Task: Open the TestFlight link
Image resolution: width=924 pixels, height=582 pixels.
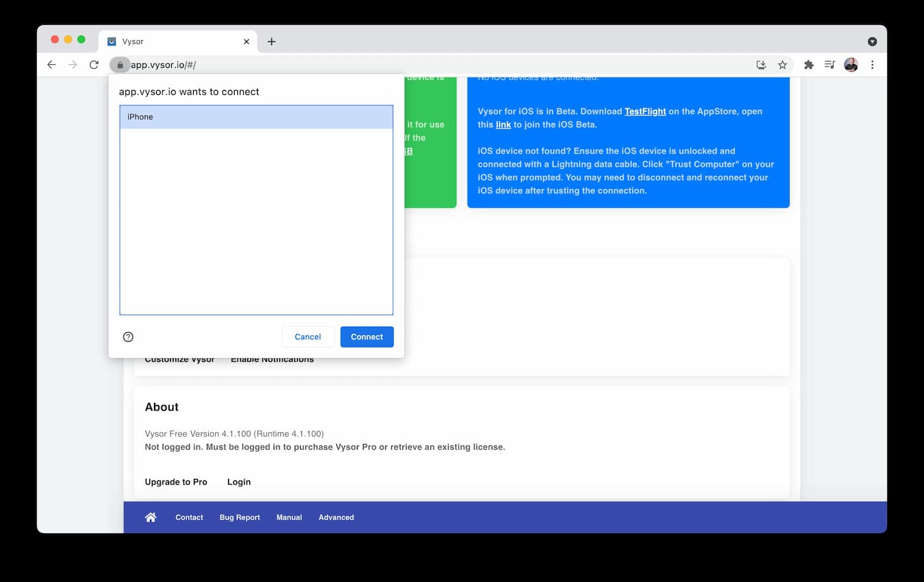Action: coord(645,112)
